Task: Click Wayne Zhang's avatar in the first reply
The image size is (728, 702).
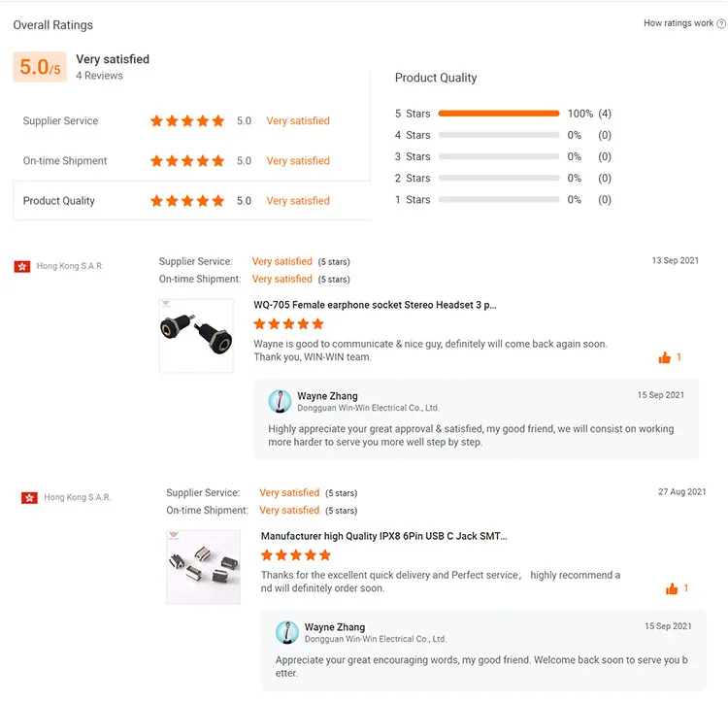Action: [281, 402]
